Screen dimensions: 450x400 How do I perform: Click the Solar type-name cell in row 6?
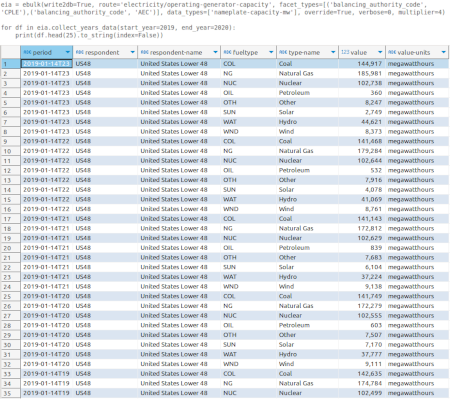308,112
